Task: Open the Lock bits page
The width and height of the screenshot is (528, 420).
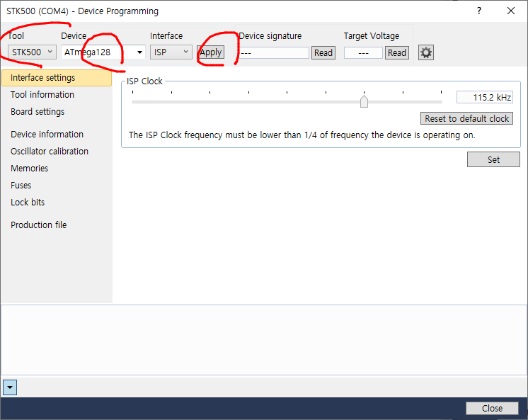Action: tap(28, 203)
